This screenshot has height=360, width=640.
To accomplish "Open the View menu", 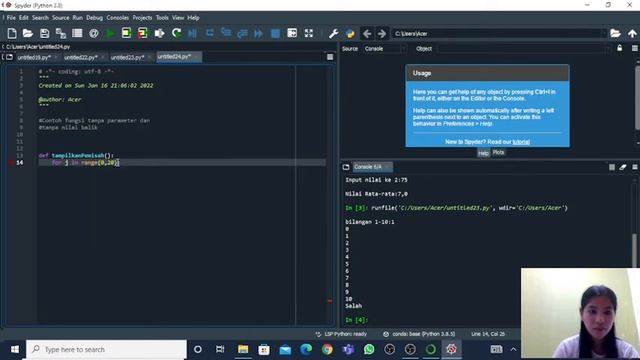I will [x=178, y=18].
